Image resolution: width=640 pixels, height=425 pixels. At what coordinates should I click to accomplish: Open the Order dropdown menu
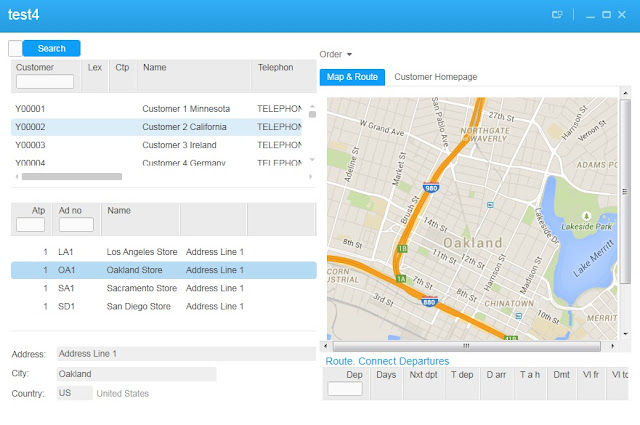336,54
